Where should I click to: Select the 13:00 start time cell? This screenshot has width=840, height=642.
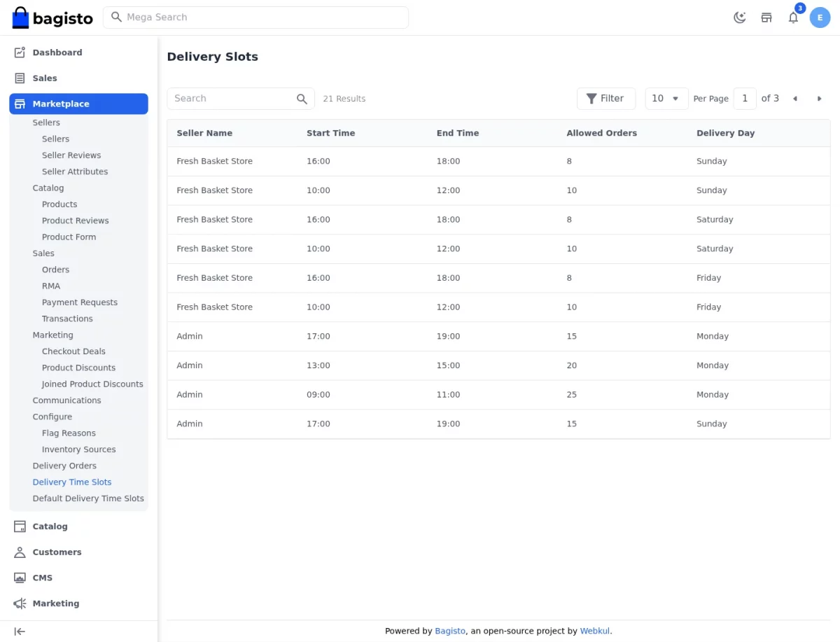318,365
